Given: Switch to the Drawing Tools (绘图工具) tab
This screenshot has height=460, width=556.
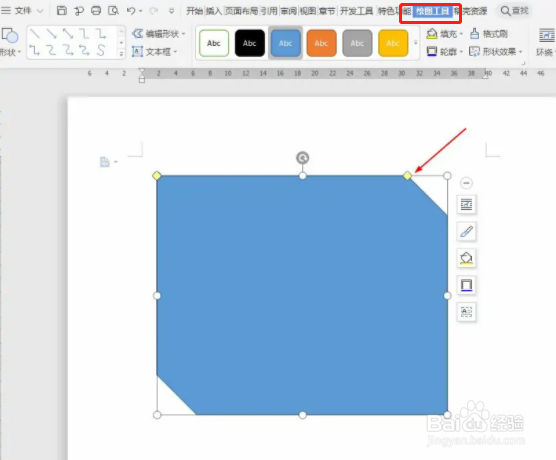Looking at the screenshot, I should click(x=433, y=11).
